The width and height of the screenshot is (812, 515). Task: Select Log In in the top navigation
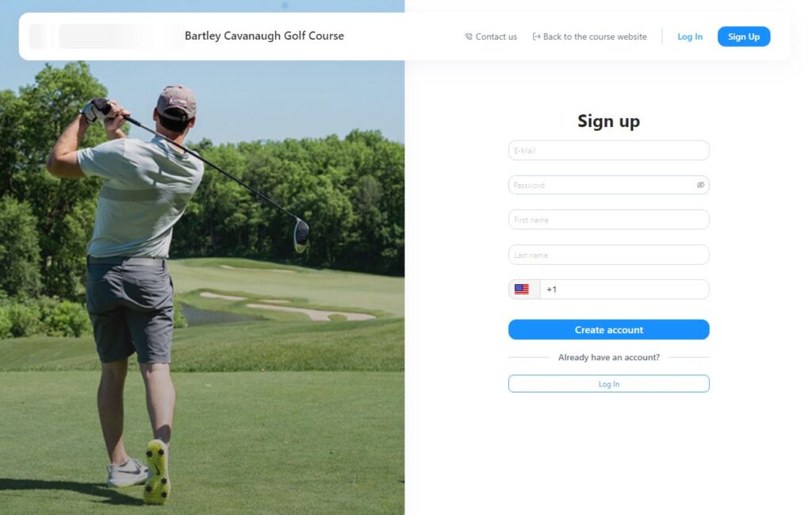pos(690,37)
